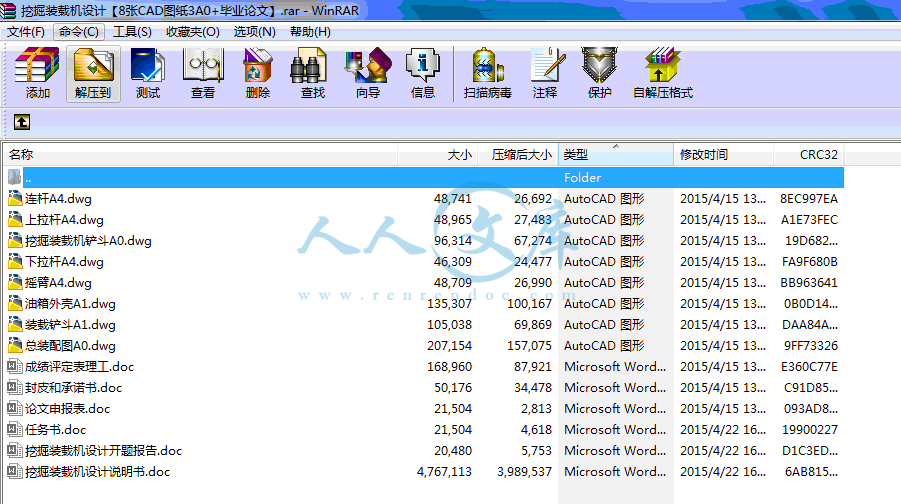This screenshot has height=504, width=901.
Task: Click the Folder type cell
Action: [x=583, y=178]
